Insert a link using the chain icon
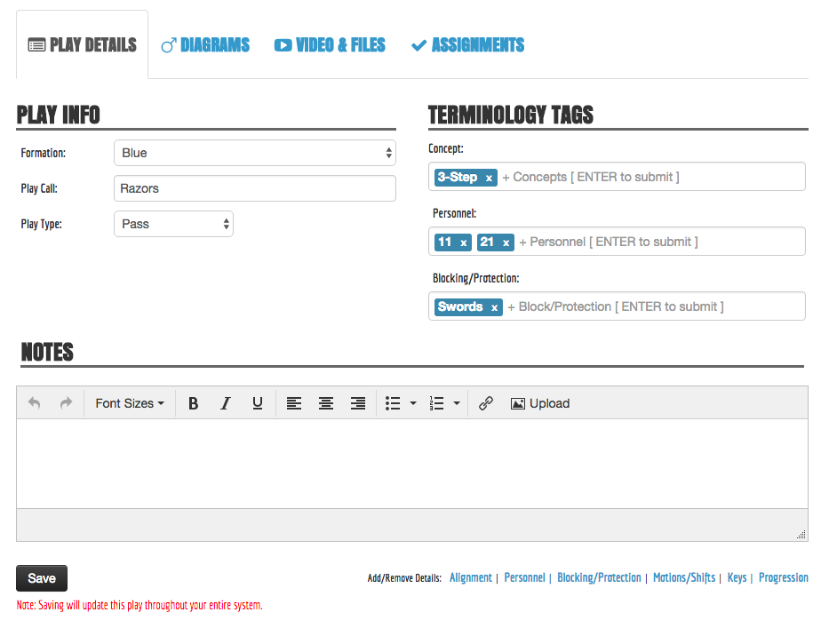This screenshot has width=829, height=644. pyautogui.click(x=485, y=403)
